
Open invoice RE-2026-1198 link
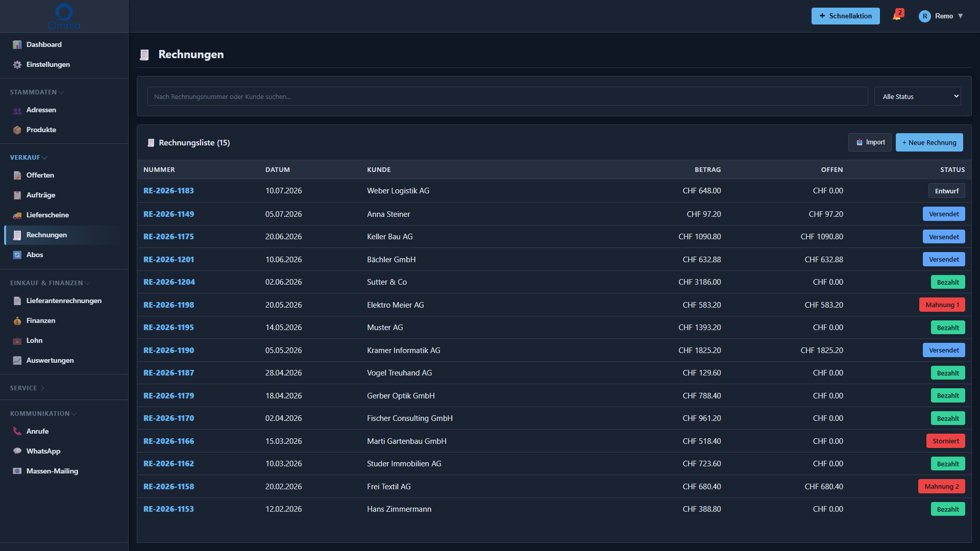point(168,305)
